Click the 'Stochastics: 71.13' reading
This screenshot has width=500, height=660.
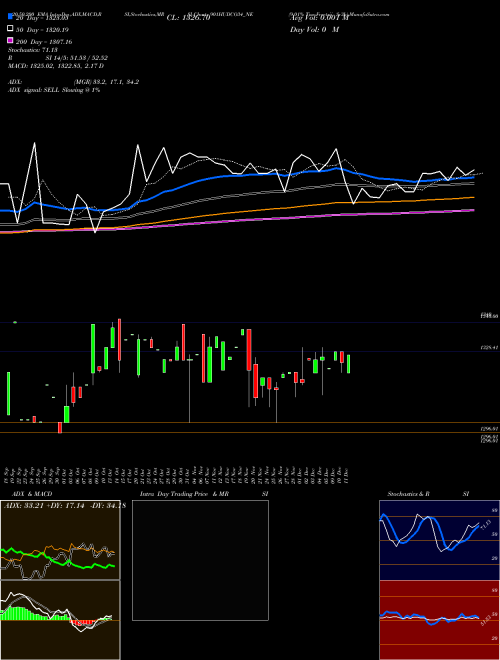pos(33,50)
